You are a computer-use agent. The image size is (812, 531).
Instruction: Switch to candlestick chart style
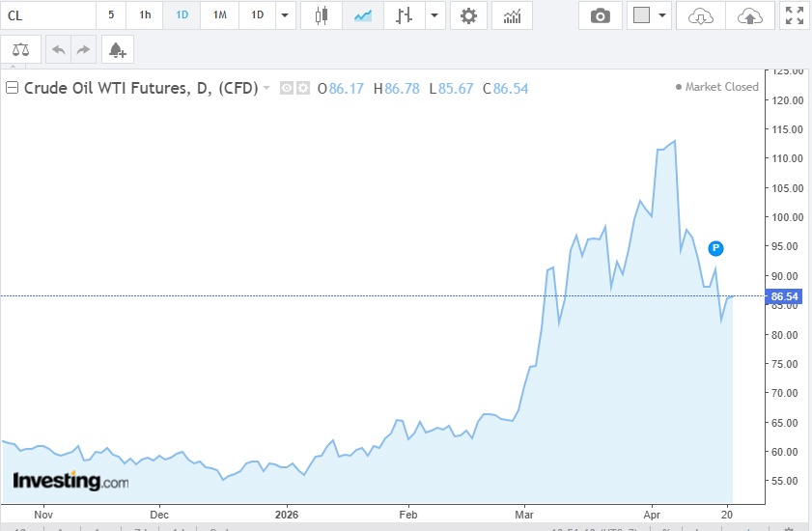tap(322, 15)
